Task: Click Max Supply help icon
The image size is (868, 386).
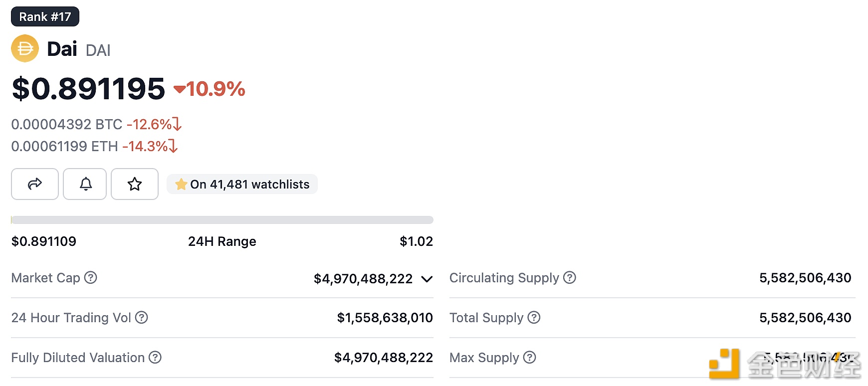Action: click(529, 357)
